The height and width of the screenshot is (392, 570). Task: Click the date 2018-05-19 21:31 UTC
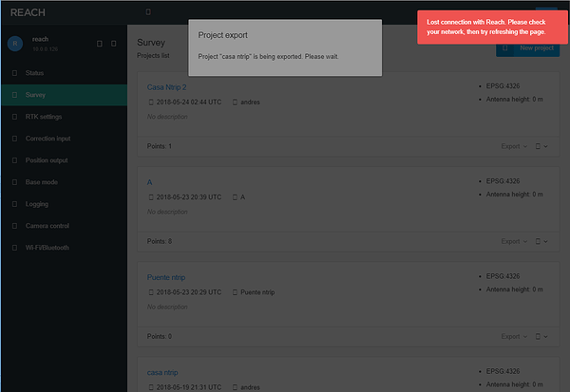(189, 387)
